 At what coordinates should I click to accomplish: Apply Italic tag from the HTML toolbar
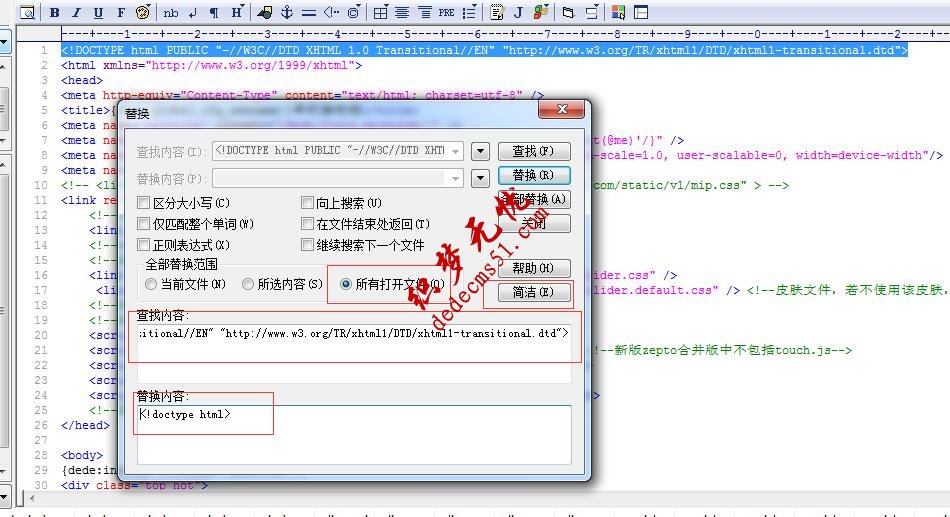coord(76,12)
